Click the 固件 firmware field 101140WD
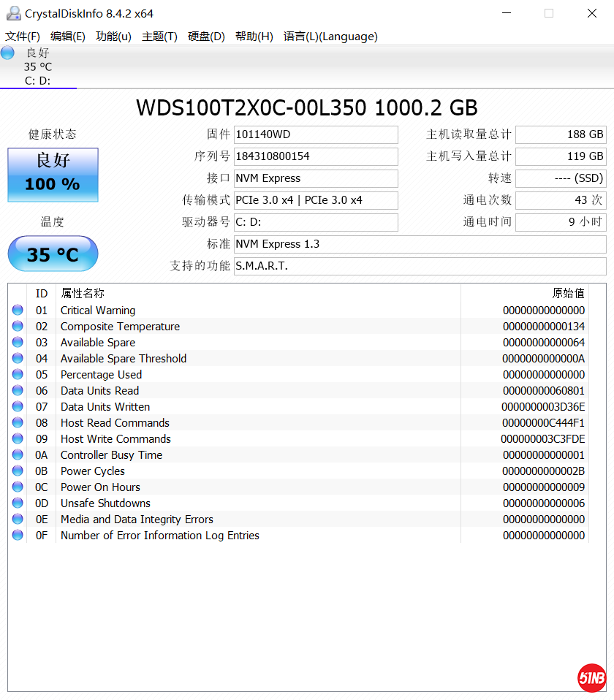Image resolution: width=614 pixels, height=700 pixels. tap(316, 134)
